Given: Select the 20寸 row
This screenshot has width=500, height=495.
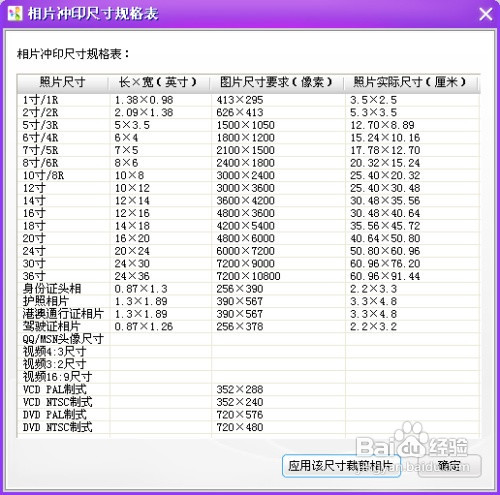Looking at the screenshot, I should [248, 238].
